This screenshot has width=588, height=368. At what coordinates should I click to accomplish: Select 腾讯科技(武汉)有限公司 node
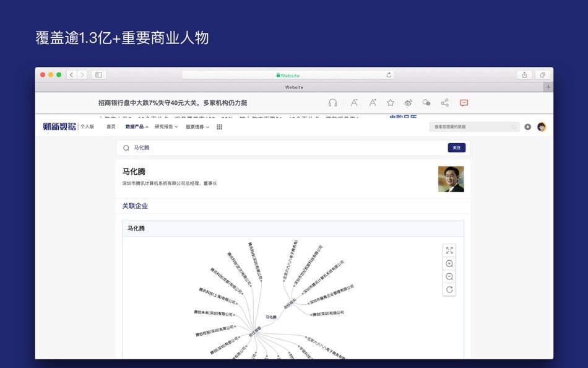(x=240, y=268)
